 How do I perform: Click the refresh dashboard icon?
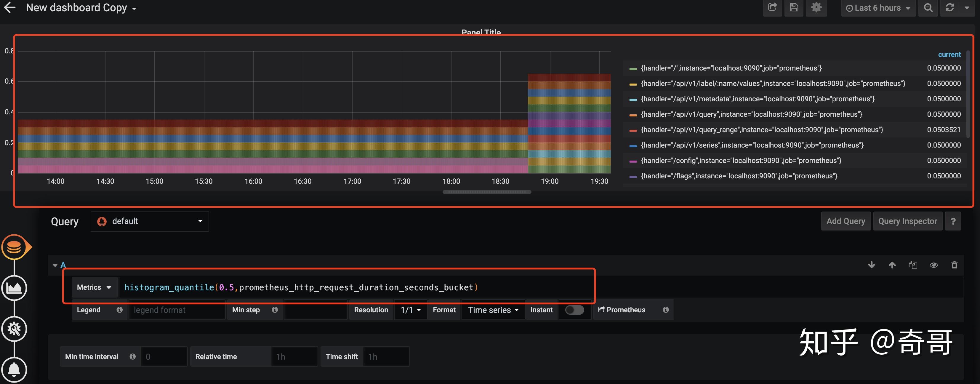pos(949,8)
